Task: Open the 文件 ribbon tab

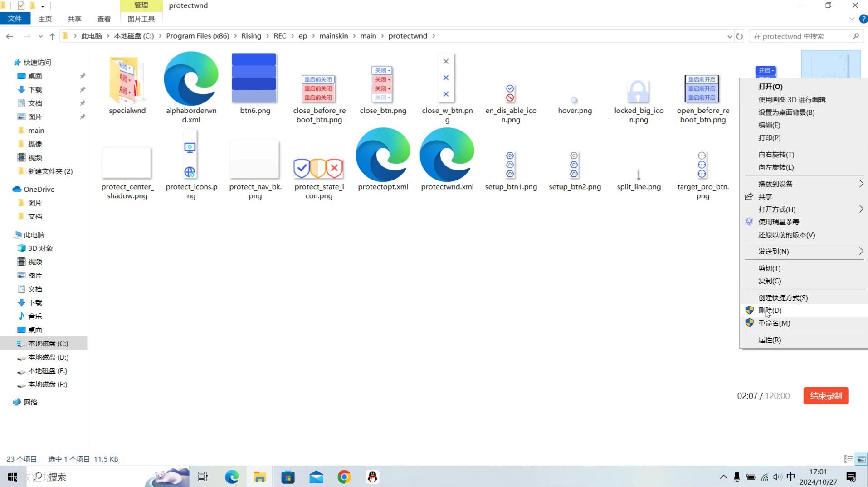Action: click(15, 19)
